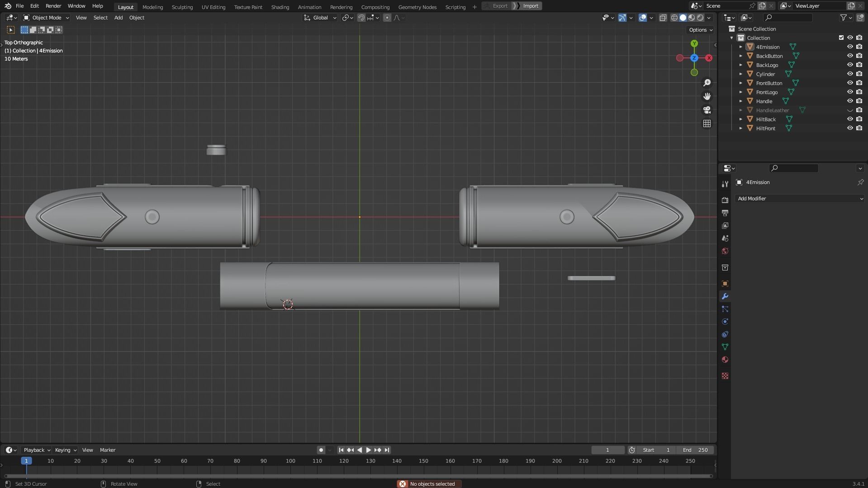Viewport: 868px width, 488px height.
Task: Open the Object Mode dropdown
Action: pos(46,18)
